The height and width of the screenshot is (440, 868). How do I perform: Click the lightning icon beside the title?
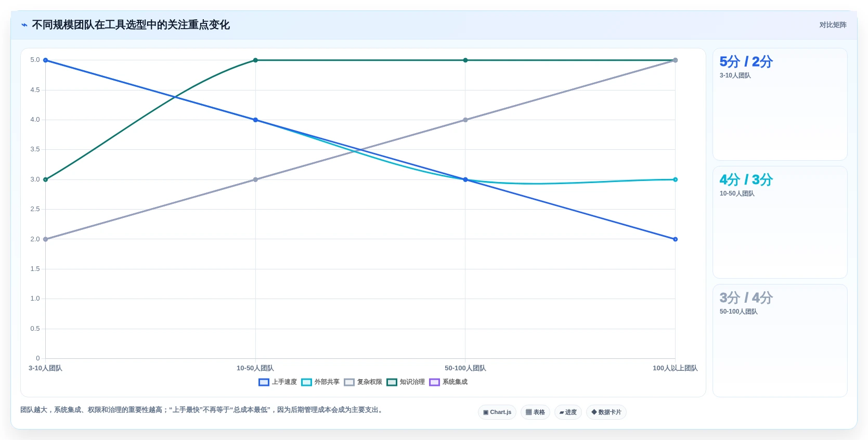click(x=24, y=25)
